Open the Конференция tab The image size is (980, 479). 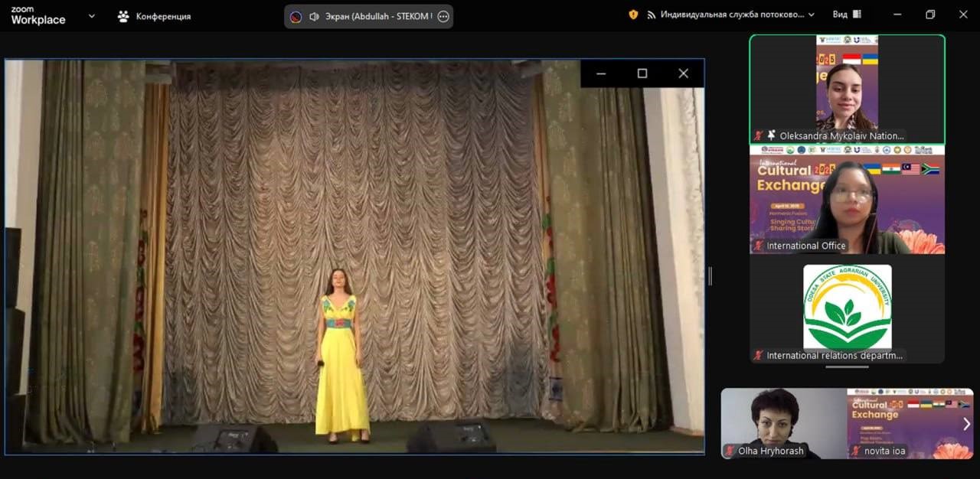pyautogui.click(x=154, y=16)
